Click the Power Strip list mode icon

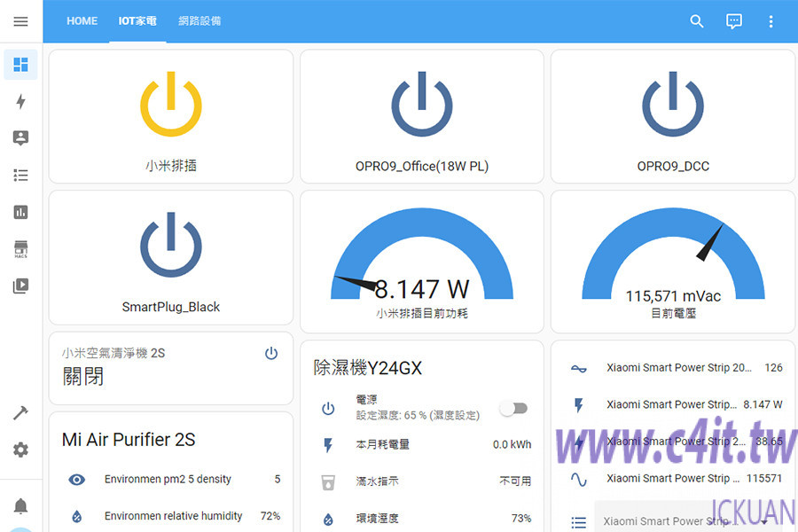pos(579,522)
